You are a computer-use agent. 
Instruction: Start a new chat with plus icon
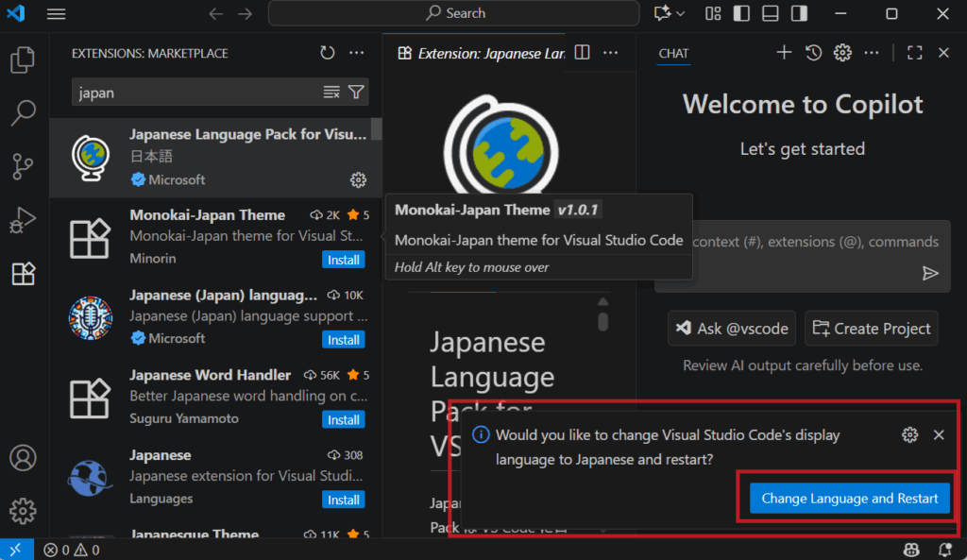(784, 53)
